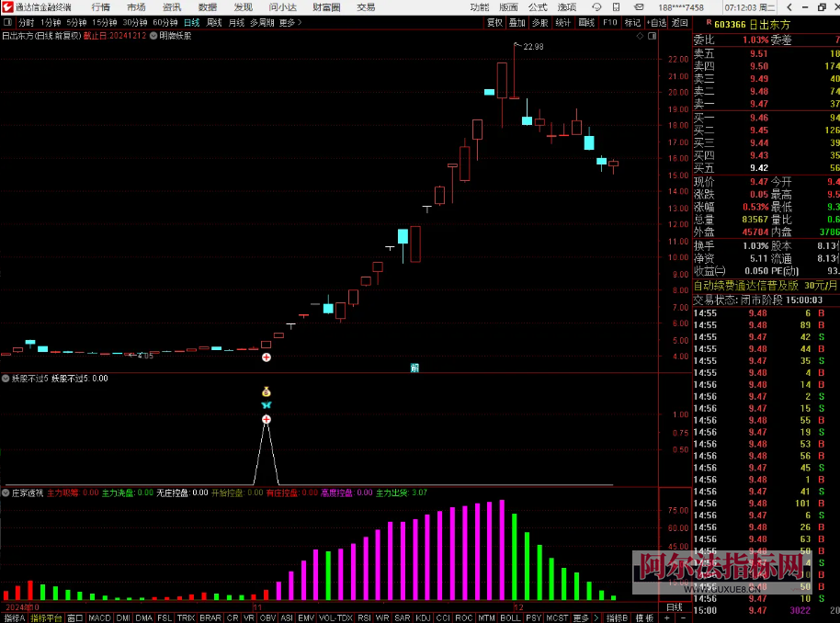The image size is (840, 623).
Task: Select the MACD indicator at the bottom
Action: coord(99,617)
